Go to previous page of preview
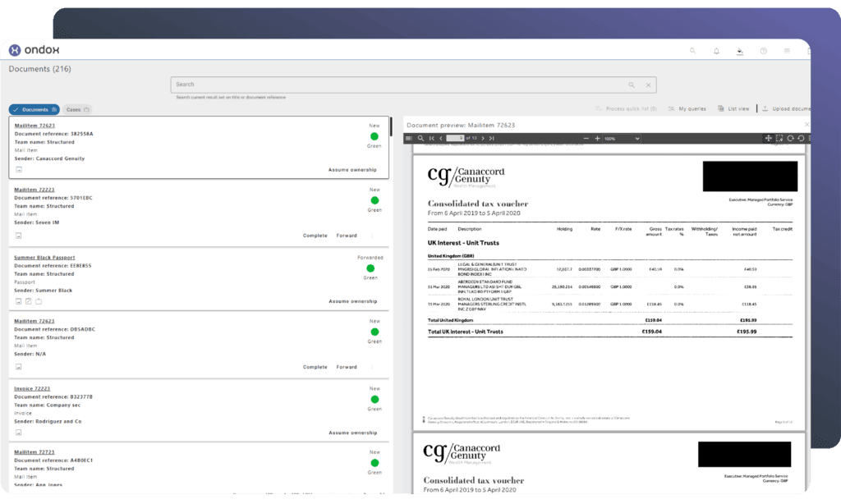This screenshot has width=841, height=504. [441, 139]
